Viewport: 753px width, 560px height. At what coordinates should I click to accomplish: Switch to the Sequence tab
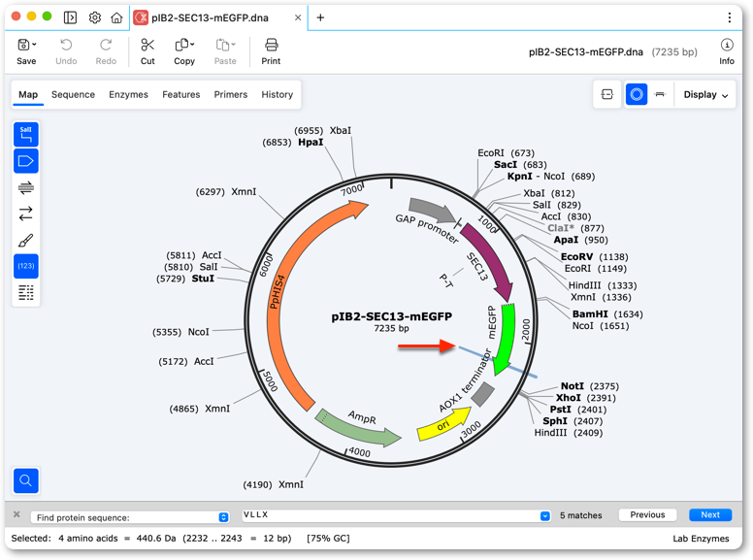73,94
